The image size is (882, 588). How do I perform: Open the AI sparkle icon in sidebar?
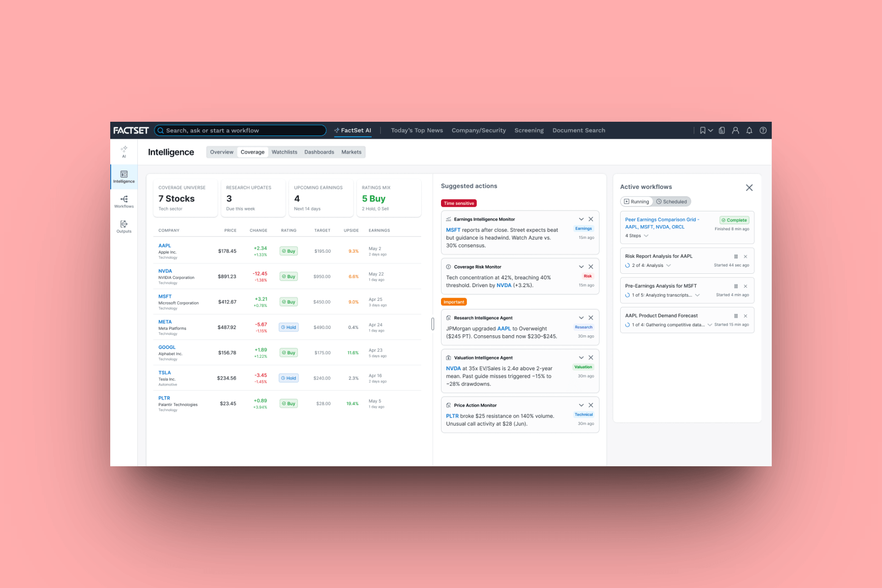(124, 152)
